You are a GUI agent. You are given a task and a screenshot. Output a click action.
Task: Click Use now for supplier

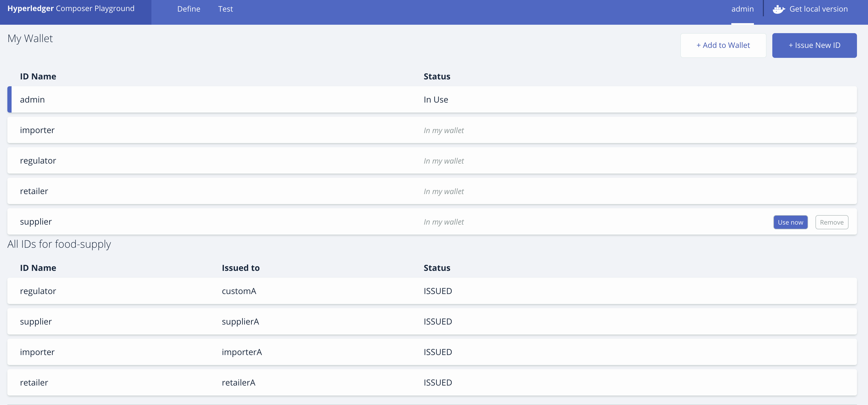(790, 222)
